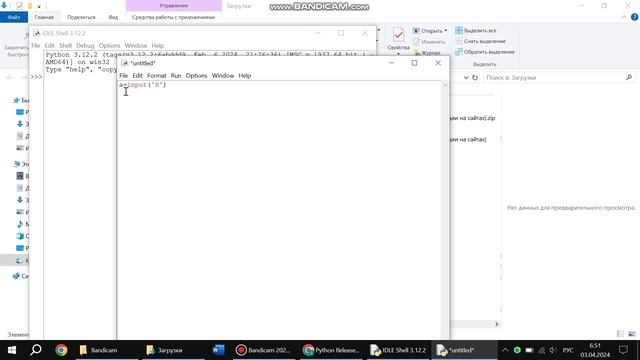Open Microsoft Word from the taskbar

click(x=218, y=350)
